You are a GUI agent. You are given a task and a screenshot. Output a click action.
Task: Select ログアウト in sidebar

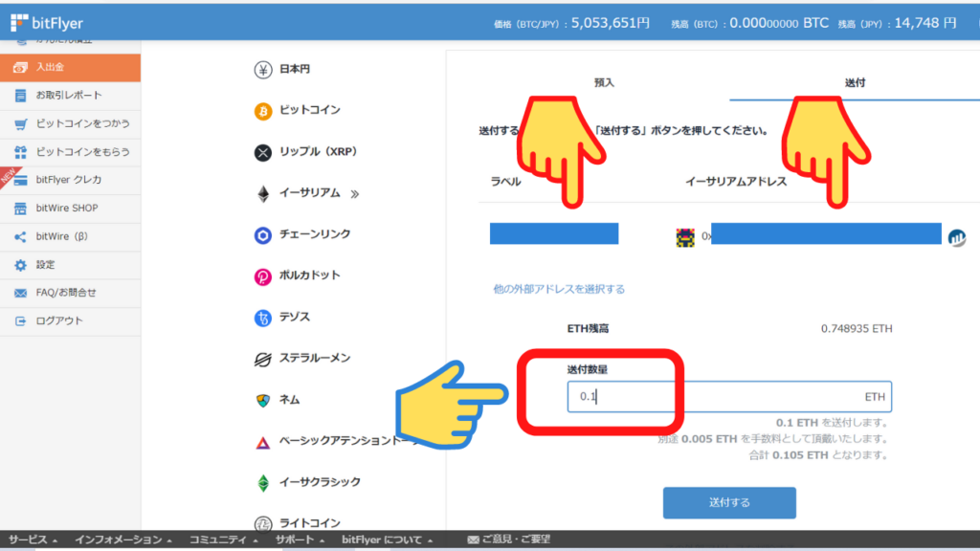tap(70, 321)
